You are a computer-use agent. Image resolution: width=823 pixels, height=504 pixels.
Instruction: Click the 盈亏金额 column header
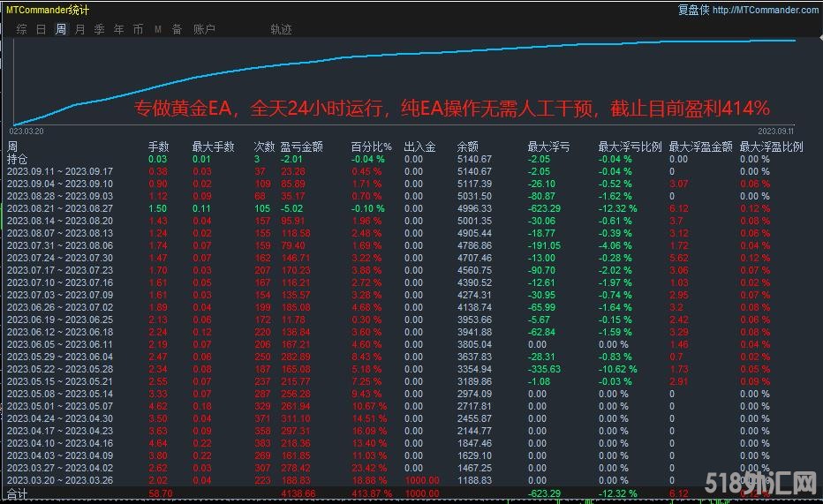pyautogui.click(x=301, y=147)
